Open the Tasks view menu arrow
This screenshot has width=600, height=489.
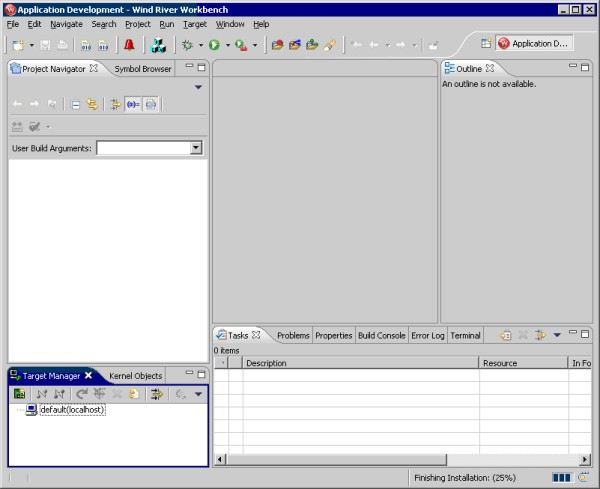[557, 335]
